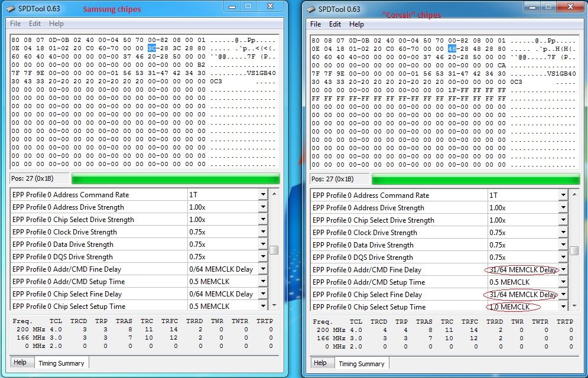588x378 pixels.
Task: Expand Chip Select Fine Delay dropdown in left window
Action: click(263, 294)
